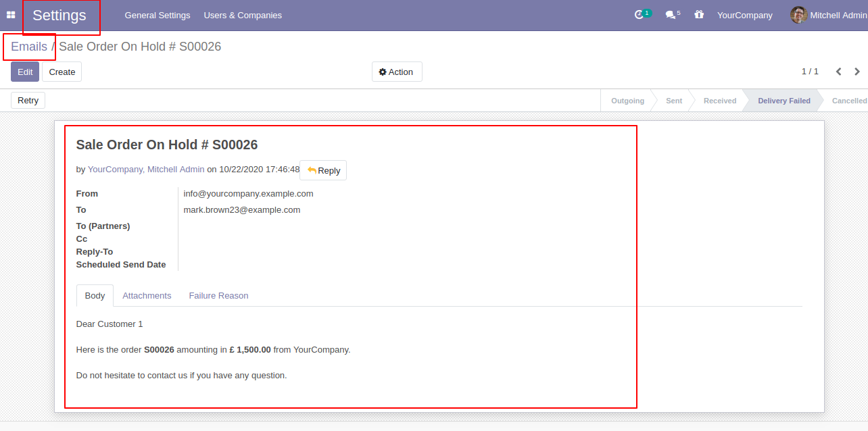868x431 pixels.
Task: Click the amount £ 1,500.00 in body
Action: (x=250, y=350)
